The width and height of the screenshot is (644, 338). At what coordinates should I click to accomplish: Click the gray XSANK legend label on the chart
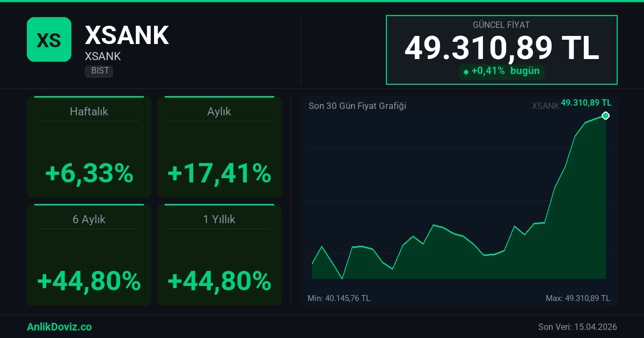click(545, 106)
